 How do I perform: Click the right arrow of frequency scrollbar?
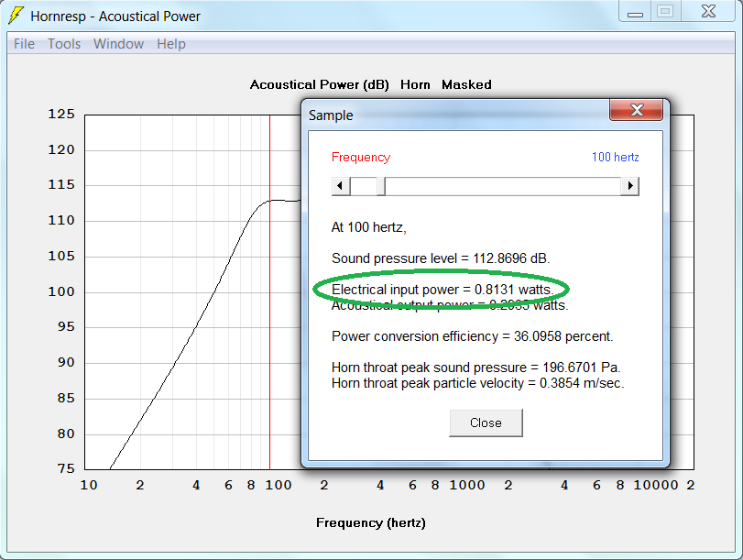click(629, 186)
